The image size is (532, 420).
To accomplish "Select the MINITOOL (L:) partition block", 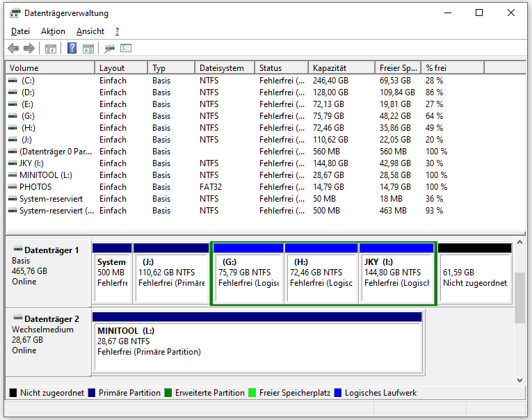I will coord(257,343).
